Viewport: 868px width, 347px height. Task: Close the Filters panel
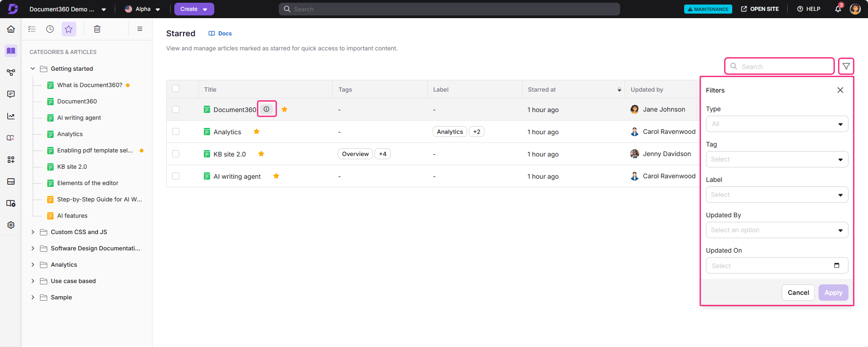coord(840,90)
